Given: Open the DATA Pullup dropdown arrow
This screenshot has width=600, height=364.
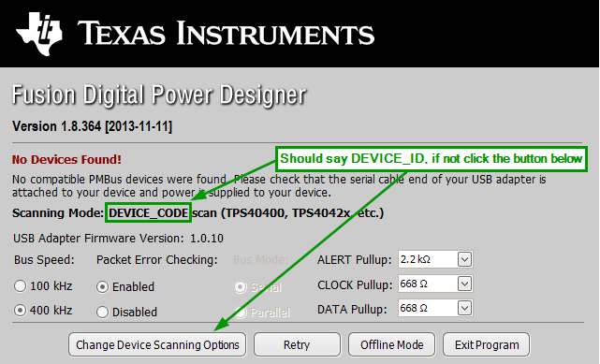Looking at the screenshot, I should tap(464, 308).
